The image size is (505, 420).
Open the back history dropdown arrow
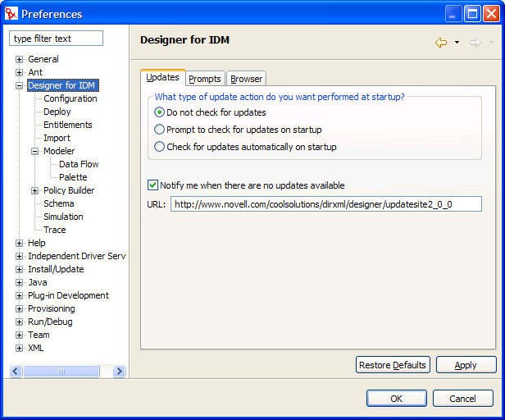(x=457, y=43)
